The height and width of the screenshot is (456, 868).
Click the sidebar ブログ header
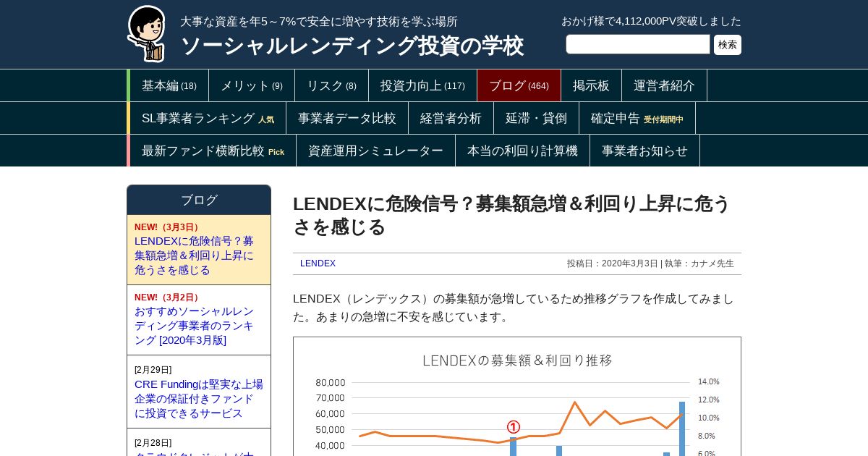(x=199, y=200)
